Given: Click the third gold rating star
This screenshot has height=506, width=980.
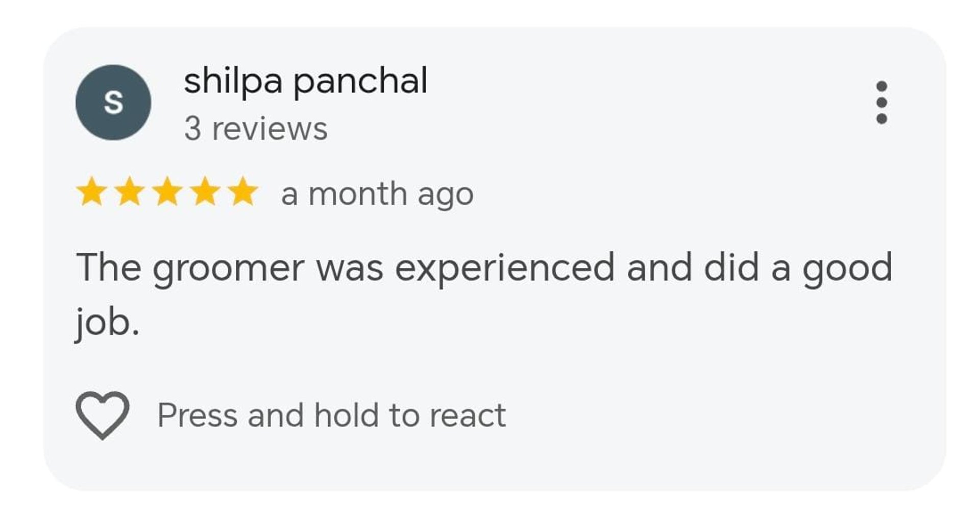Looking at the screenshot, I should click(x=167, y=191).
